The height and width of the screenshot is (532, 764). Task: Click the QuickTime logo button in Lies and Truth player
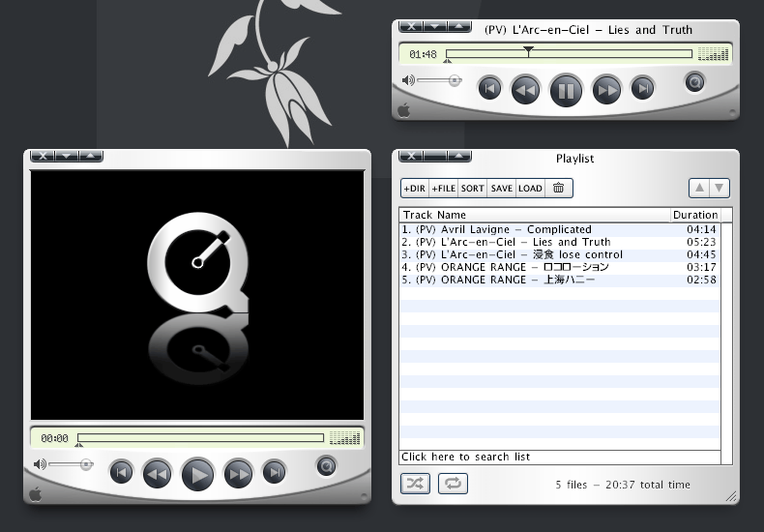(694, 82)
